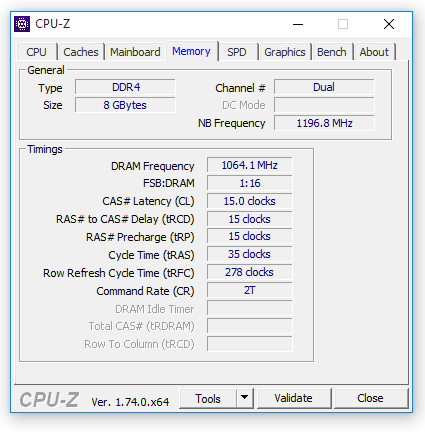Click the Validate button

point(294,398)
